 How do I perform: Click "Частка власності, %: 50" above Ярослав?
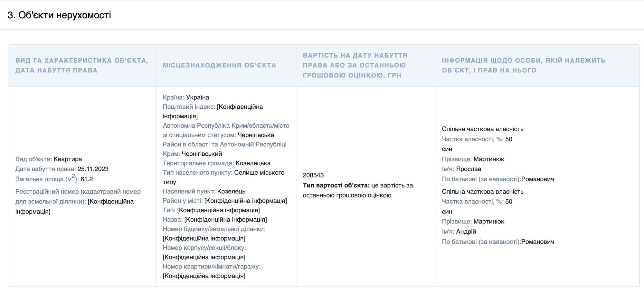pyautogui.click(x=477, y=139)
